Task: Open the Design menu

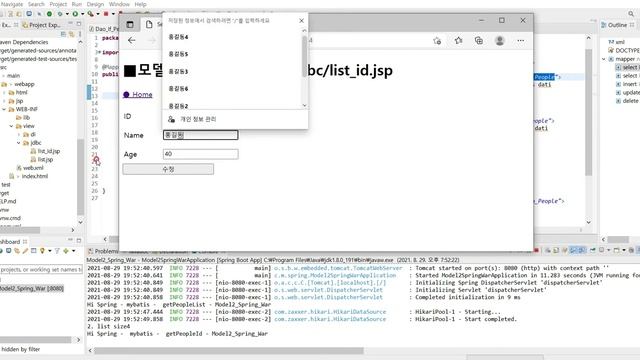Action: pos(95,4)
